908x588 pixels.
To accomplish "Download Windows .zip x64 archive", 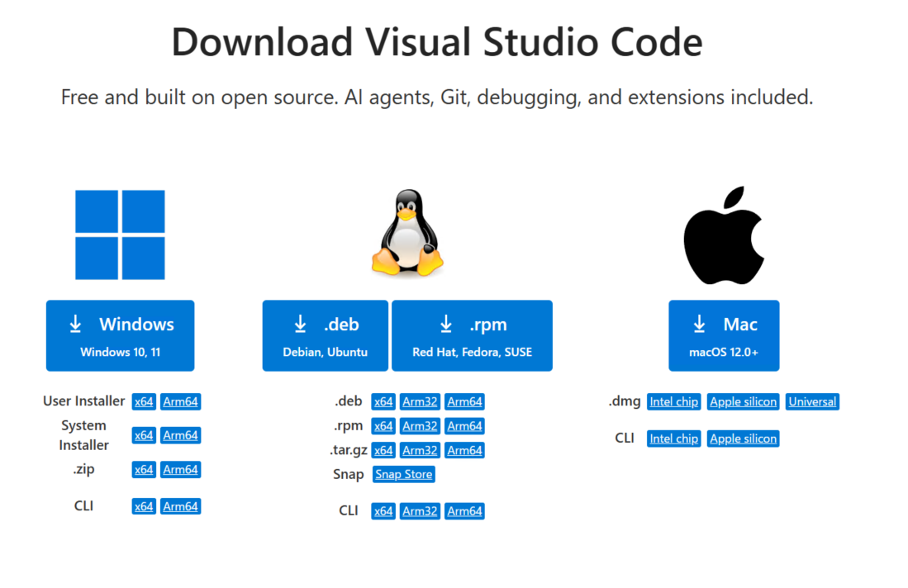I will point(144,469).
